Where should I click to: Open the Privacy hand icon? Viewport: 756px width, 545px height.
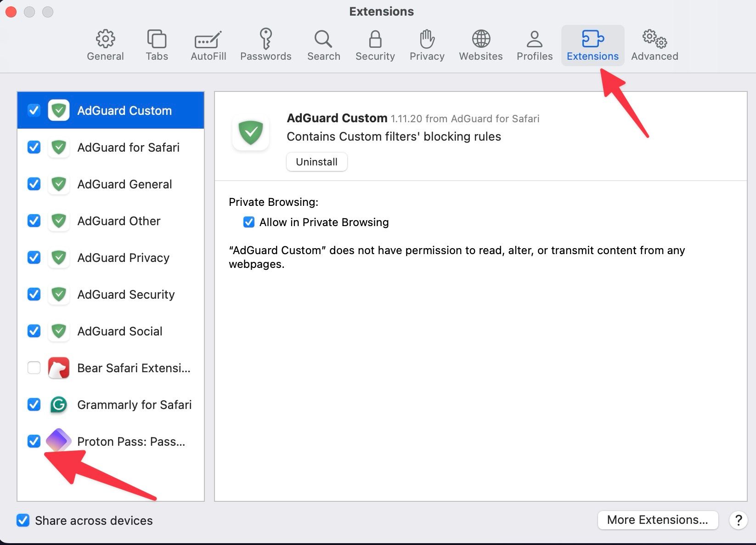pos(427,39)
